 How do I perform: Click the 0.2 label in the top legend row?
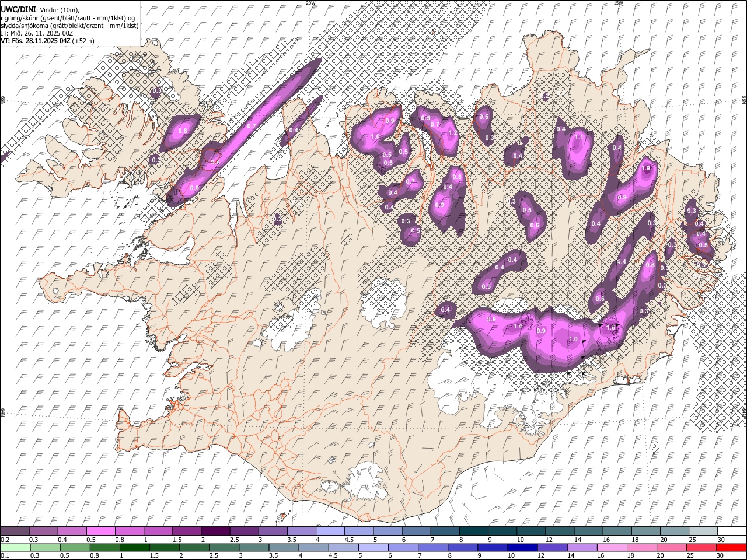5,540
